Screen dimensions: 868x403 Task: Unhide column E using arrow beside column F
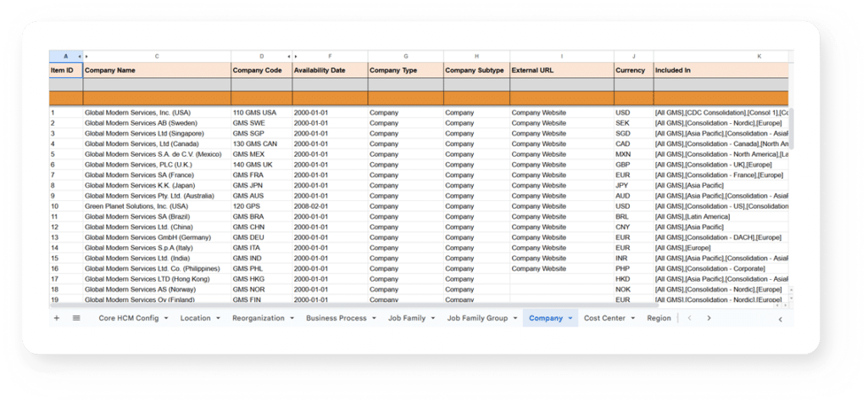pos(296,57)
